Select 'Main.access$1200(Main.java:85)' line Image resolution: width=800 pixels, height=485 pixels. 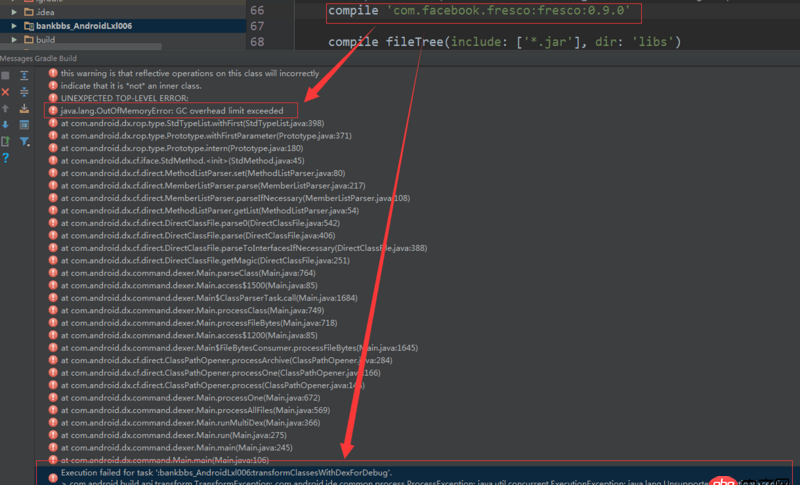pos(189,336)
